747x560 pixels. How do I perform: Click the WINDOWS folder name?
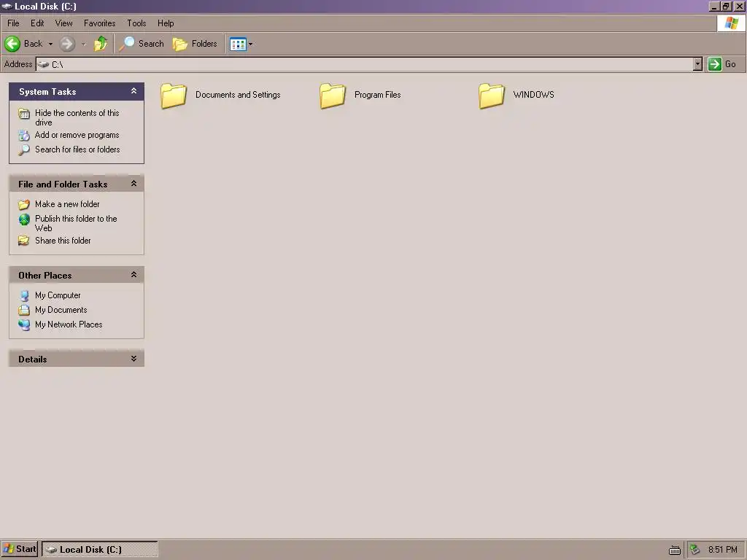533,95
